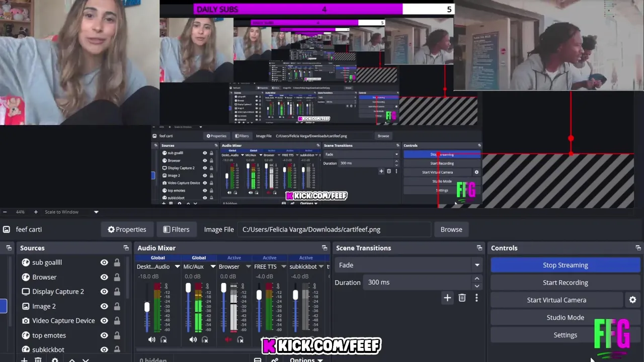Lock the Display Capture 2 source

pos(117,292)
